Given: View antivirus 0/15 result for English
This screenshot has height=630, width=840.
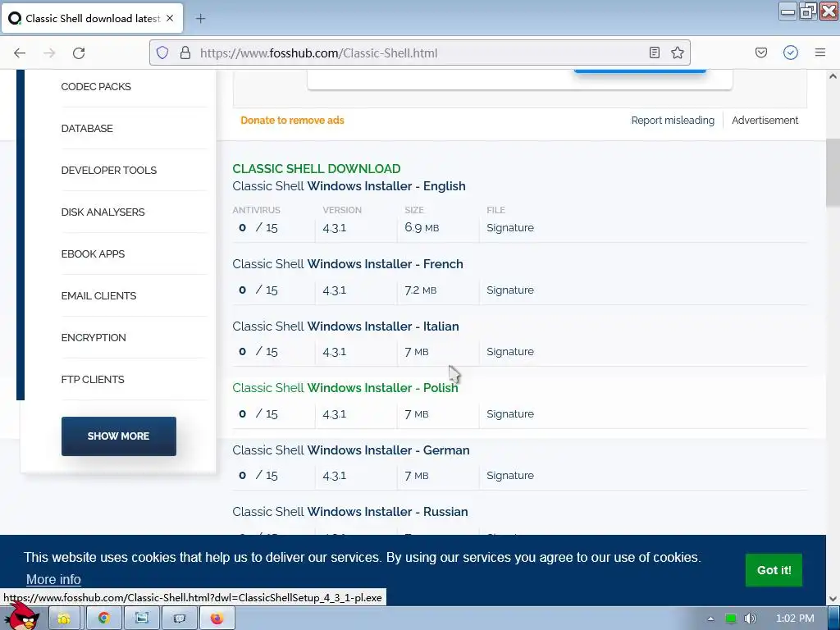Looking at the screenshot, I should 258,228.
